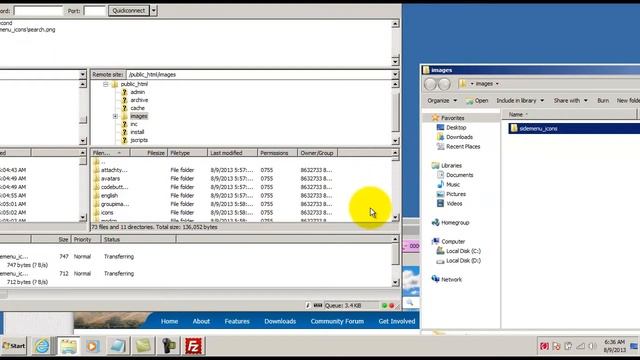Select the english folder row
This screenshot has height=360, width=640.
tap(241, 196)
